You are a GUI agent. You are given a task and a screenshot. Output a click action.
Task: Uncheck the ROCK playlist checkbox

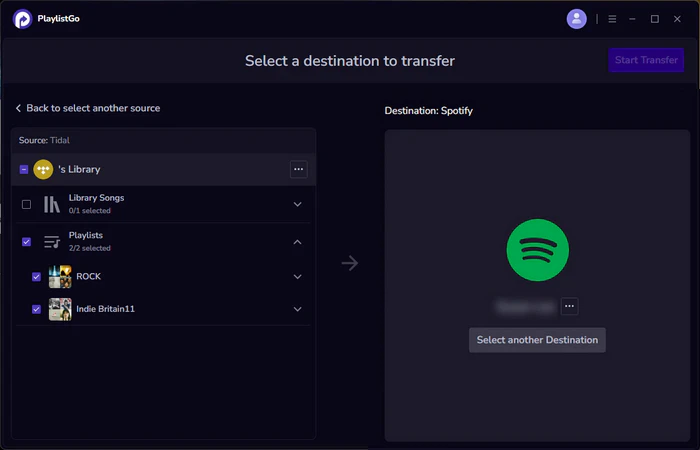(37, 277)
